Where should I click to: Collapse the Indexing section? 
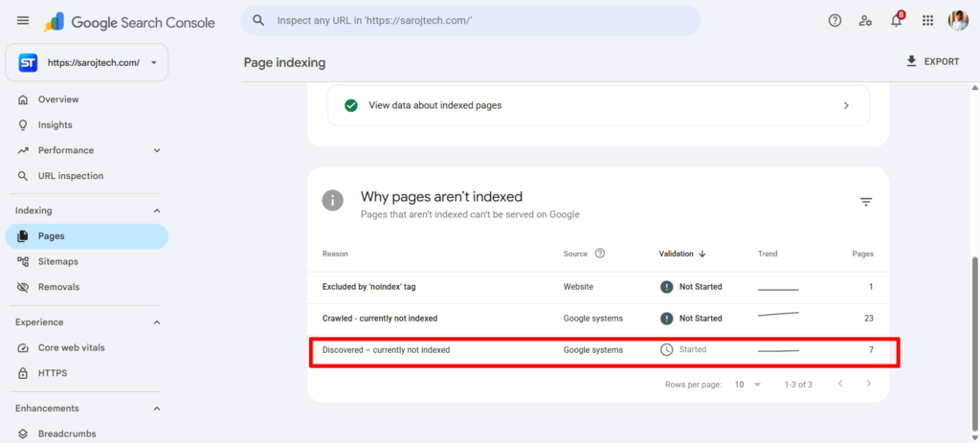(x=157, y=210)
